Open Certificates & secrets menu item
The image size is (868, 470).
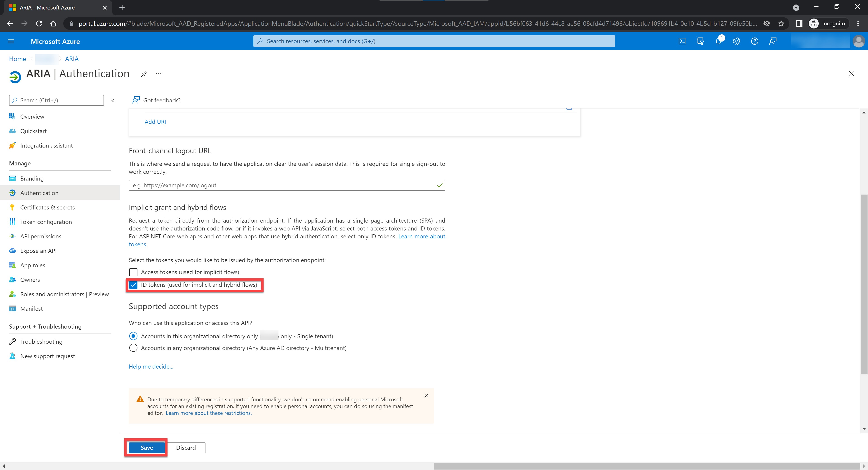(x=47, y=207)
